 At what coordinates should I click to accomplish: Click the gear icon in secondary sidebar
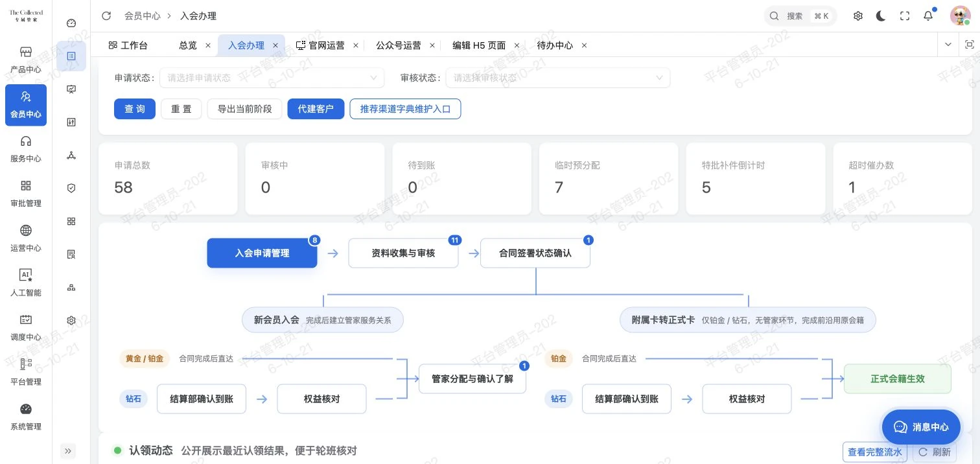71,320
